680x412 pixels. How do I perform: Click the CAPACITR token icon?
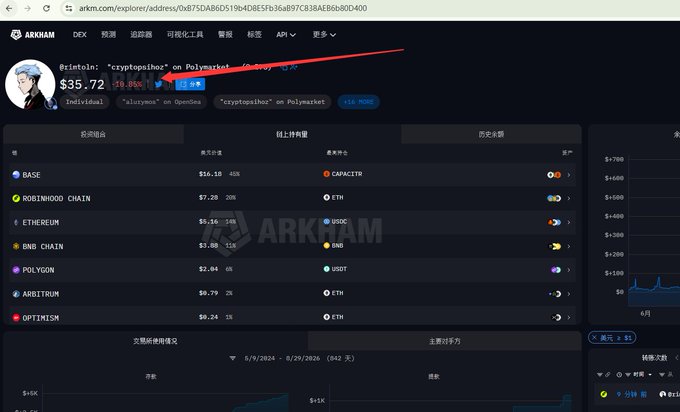(327, 174)
